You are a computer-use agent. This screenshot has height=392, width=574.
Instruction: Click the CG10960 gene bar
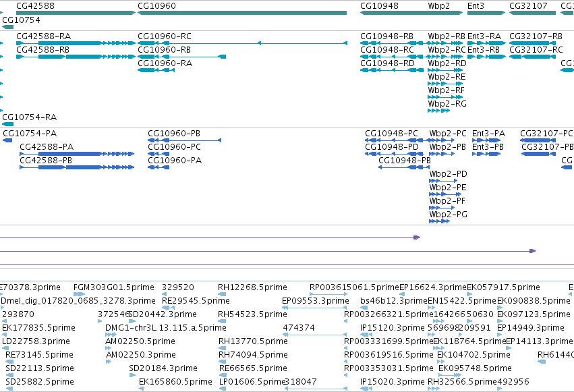242,13
